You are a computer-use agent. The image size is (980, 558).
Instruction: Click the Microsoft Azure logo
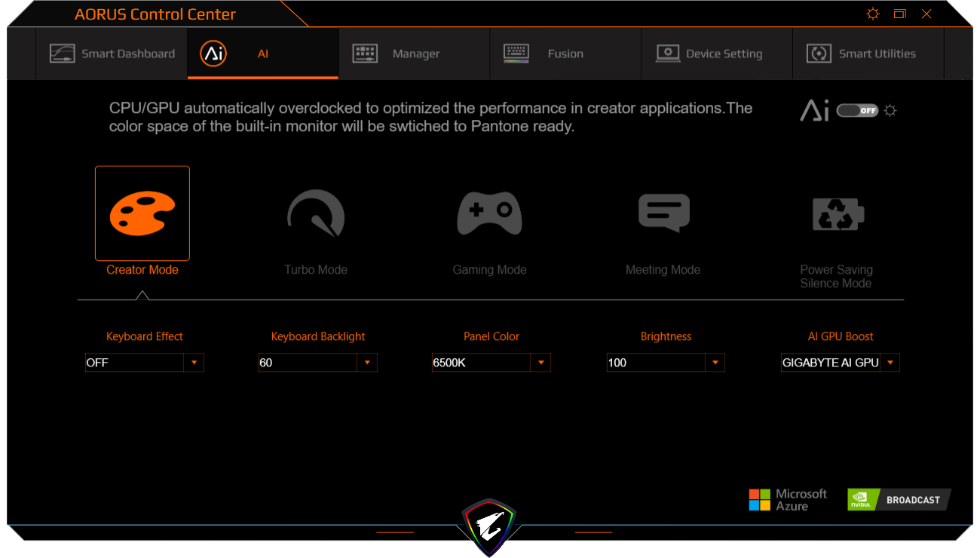[x=788, y=500]
